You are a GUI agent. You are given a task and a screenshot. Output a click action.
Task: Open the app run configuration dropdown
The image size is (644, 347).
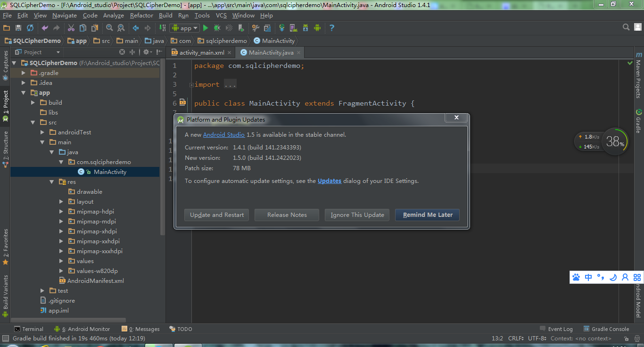coord(185,28)
